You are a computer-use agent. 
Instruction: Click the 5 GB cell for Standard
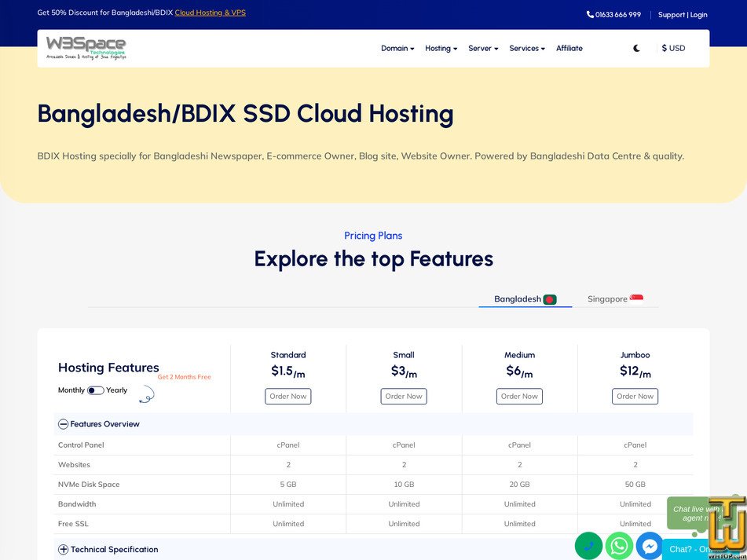[x=288, y=485]
